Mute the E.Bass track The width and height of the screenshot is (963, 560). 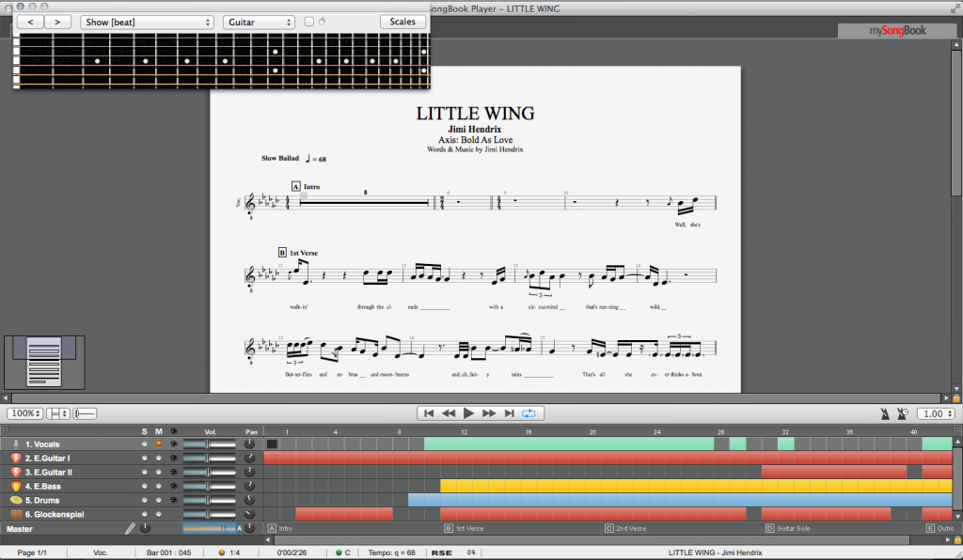pyautogui.click(x=158, y=486)
